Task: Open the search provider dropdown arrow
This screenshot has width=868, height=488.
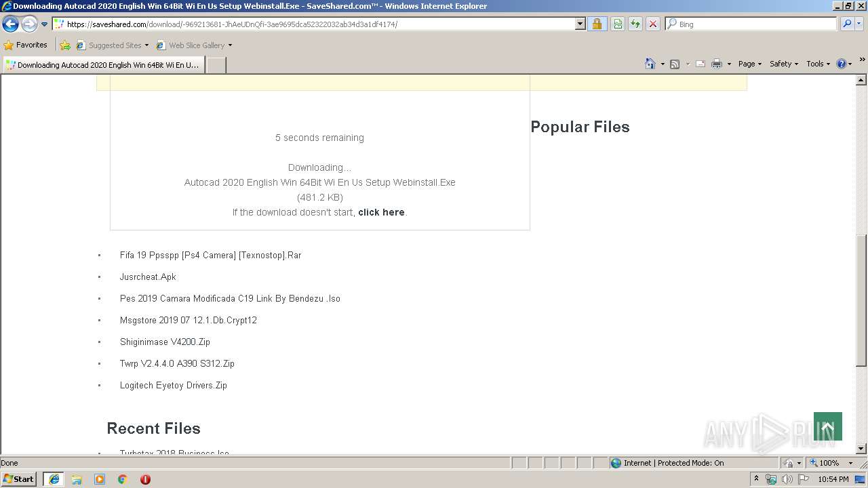Action: point(859,24)
